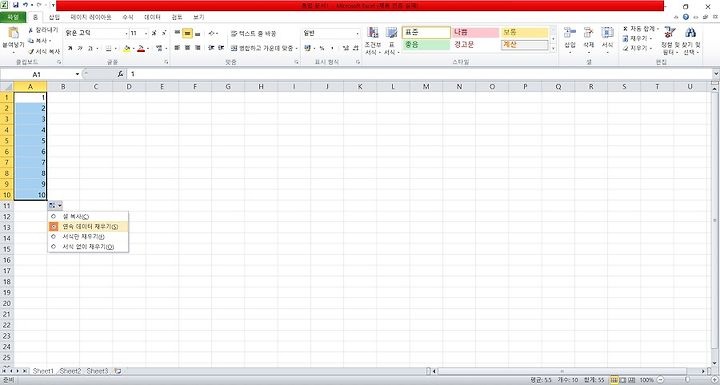Select middle vertical alignment
This screenshot has width=720, height=385.
pyautogui.click(x=187, y=33)
